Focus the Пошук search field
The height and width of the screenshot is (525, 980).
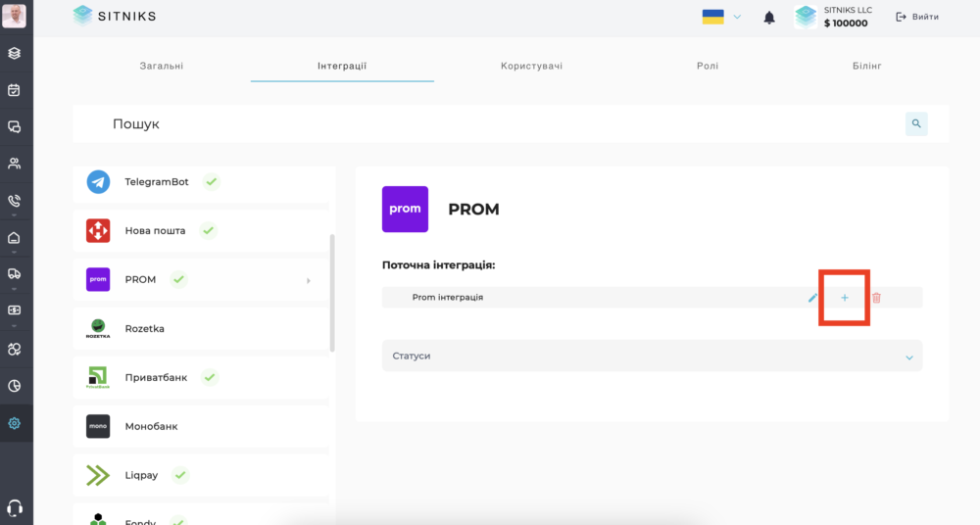(487, 123)
